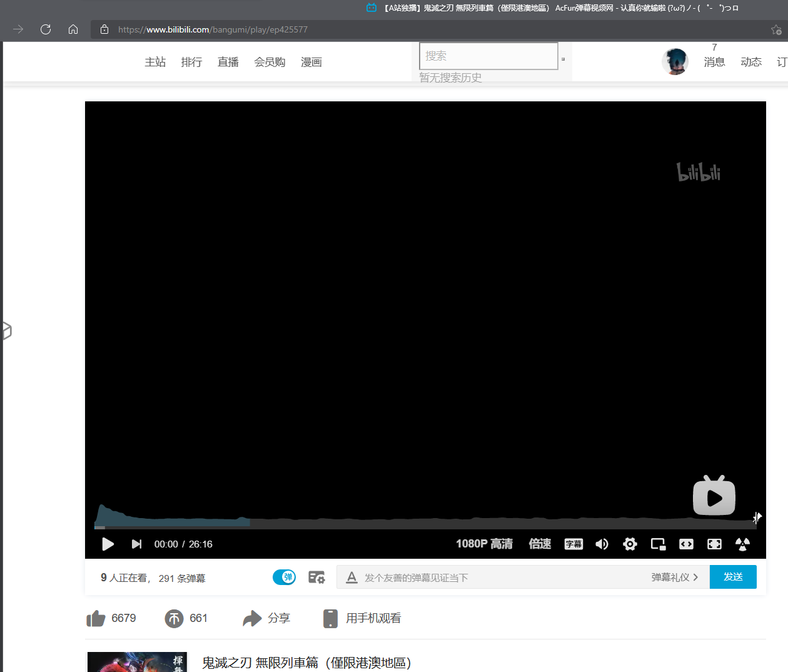This screenshot has height=672, width=788.
Task: Open the 会员购 store link
Action: pyautogui.click(x=270, y=62)
